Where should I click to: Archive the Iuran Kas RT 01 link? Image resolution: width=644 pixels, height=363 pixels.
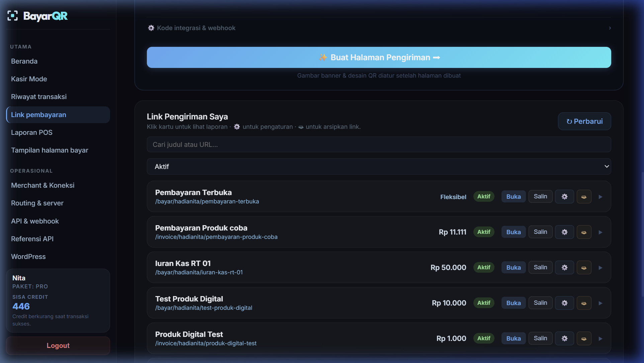[x=584, y=268]
